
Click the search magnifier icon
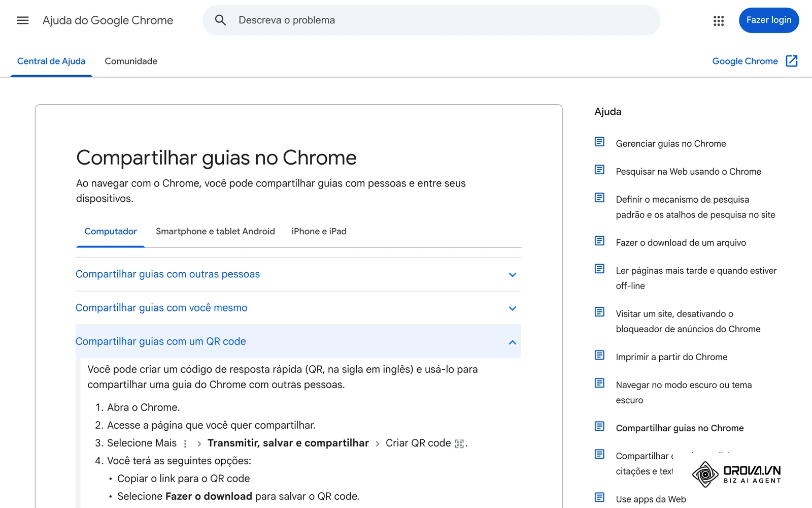click(x=220, y=20)
